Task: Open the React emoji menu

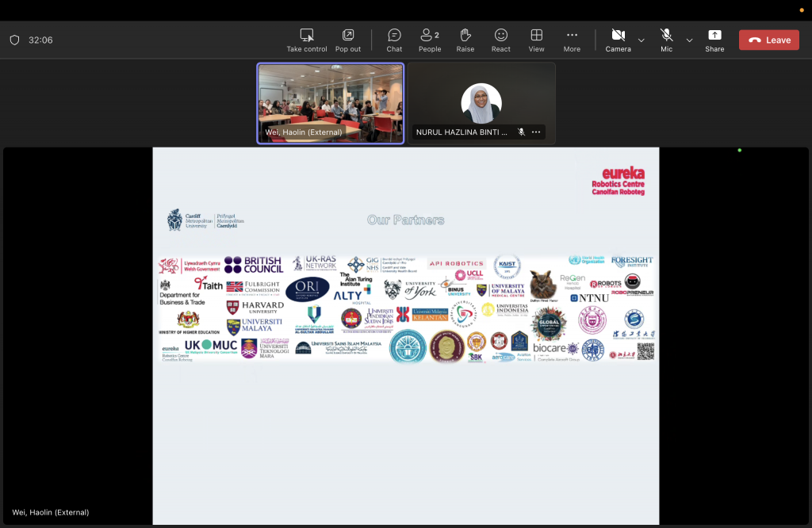Action: [501, 40]
